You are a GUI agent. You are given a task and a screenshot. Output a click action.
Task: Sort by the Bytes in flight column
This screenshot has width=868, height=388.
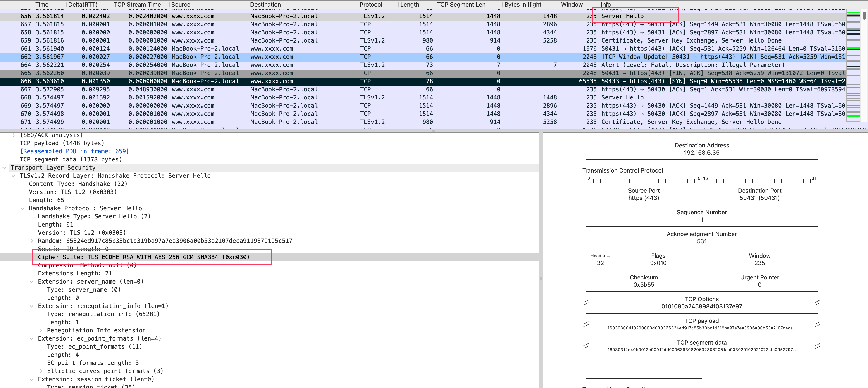point(523,4)
